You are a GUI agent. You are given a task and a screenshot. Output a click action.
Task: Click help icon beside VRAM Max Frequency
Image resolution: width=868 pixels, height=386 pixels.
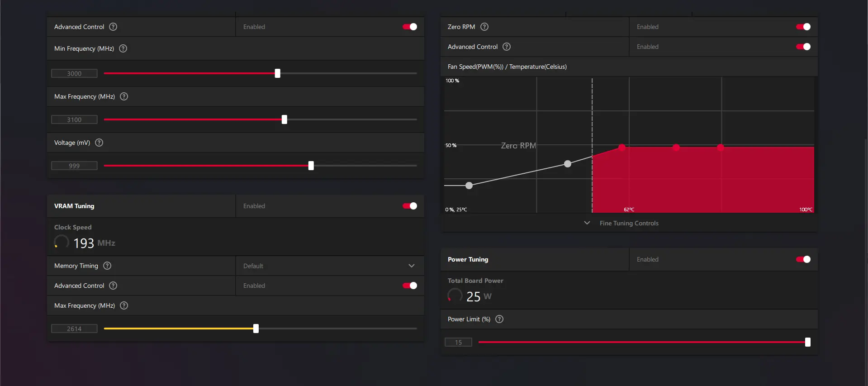pyautogui.click(x=124, y=305)
